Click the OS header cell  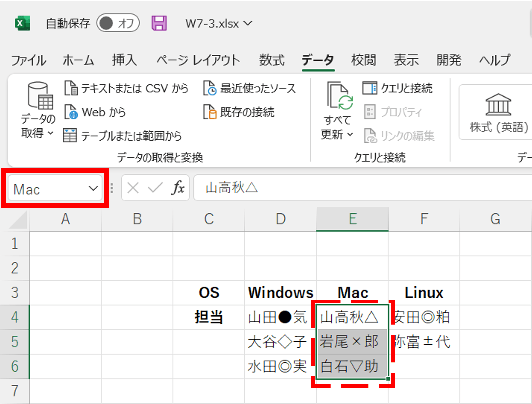click(x=209, y=293)
